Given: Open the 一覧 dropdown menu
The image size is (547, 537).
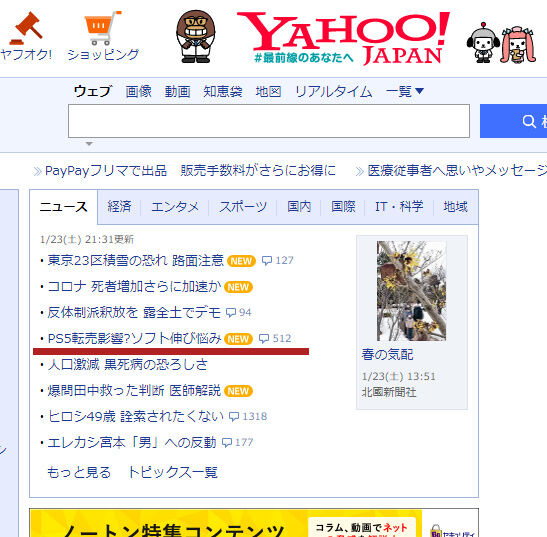Looking at the screenshot, I should pos(405,91).
